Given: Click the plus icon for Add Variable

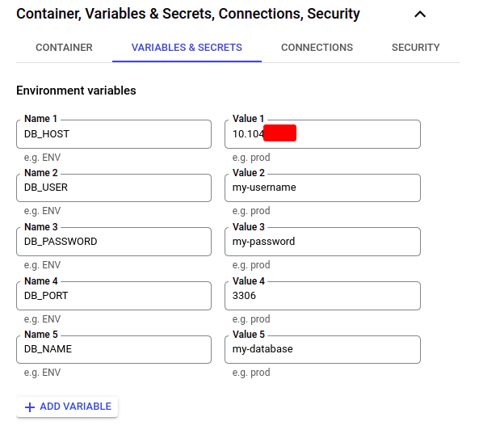Looking at the screenshot, I should click(x=30, y=407).
